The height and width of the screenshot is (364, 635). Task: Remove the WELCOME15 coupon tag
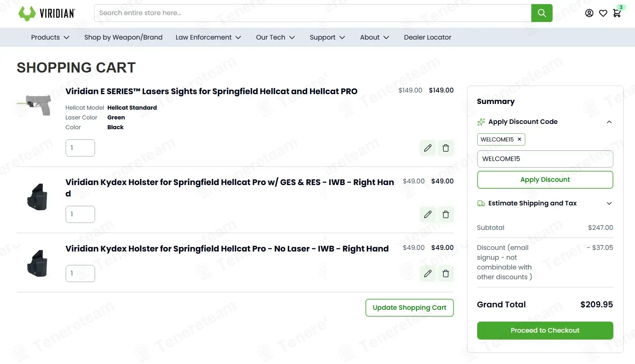(x=520, y=139)
